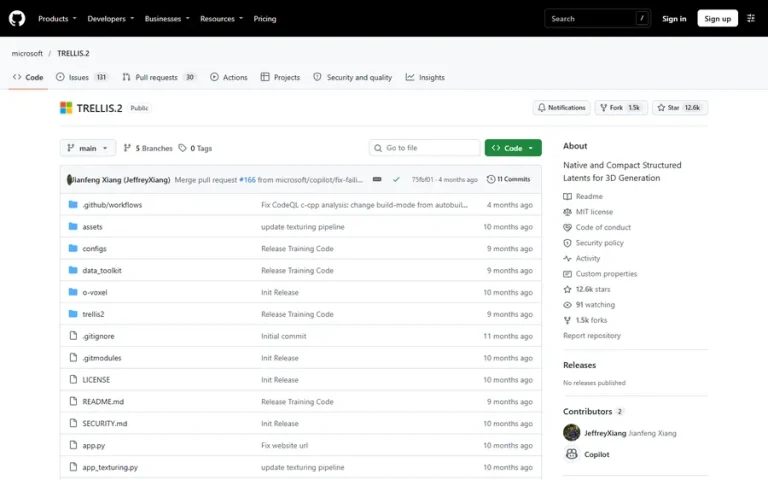This screenshot has width=768, height=480.
Task: Star the TRELLIS.2 repository
Action: click(680, 108)
